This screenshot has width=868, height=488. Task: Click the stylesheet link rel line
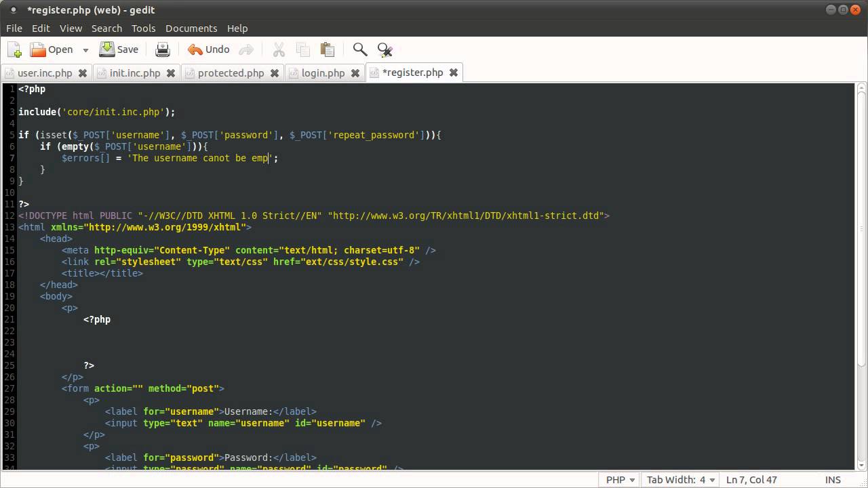(x=241, y=262)
